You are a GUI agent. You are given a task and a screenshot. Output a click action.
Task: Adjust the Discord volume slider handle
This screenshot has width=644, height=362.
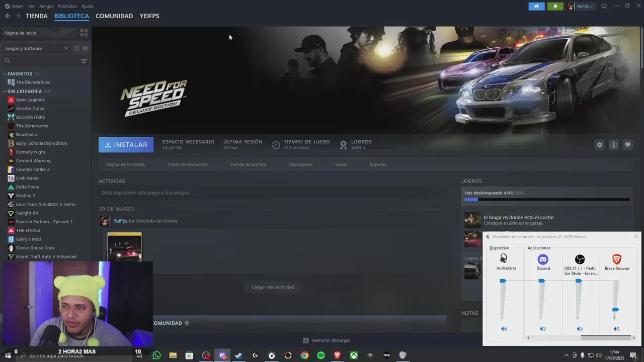(x=542, y=281)
